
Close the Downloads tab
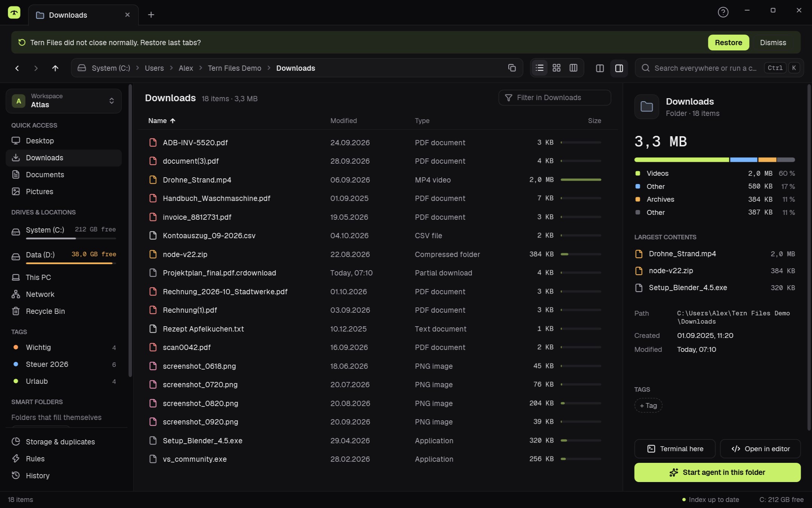(x=127, y=15)
